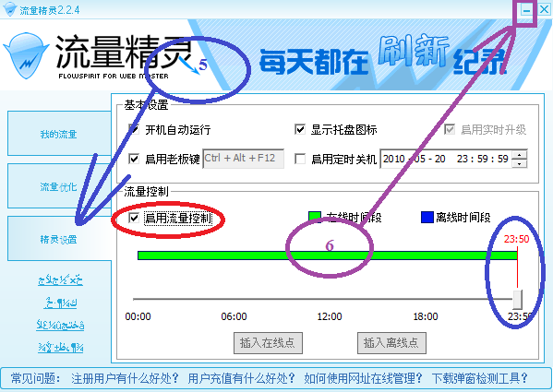Switch to the 流量优化 tab
This screenshot has width=553, height=392.
59,186
